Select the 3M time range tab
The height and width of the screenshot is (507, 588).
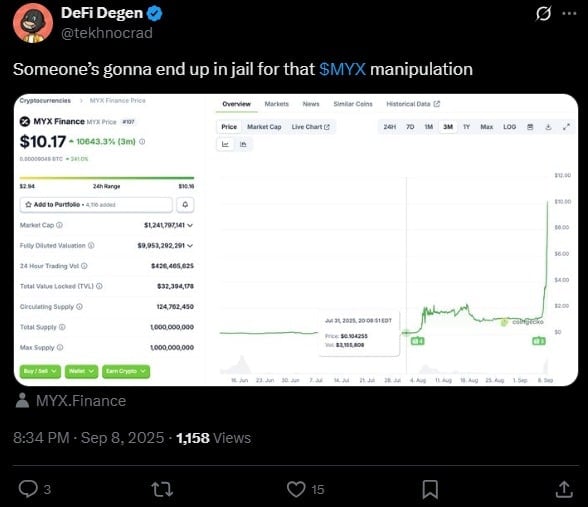(x=448, y=127)
